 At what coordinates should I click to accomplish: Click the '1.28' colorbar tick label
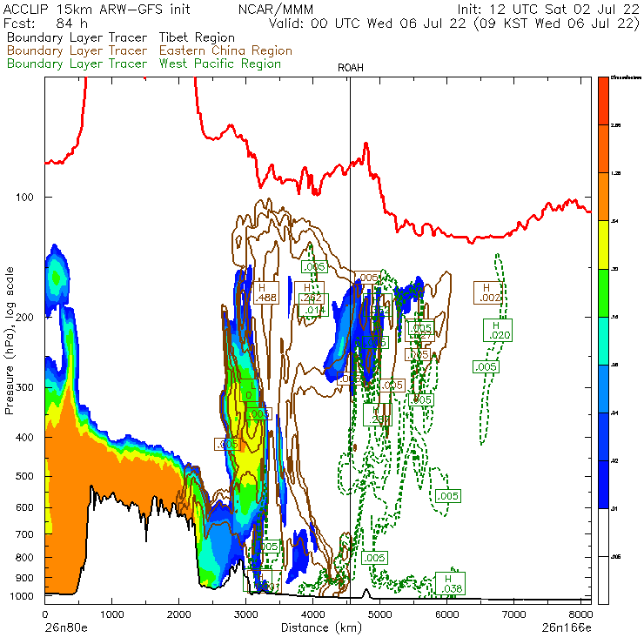click(x=615, y=173)
